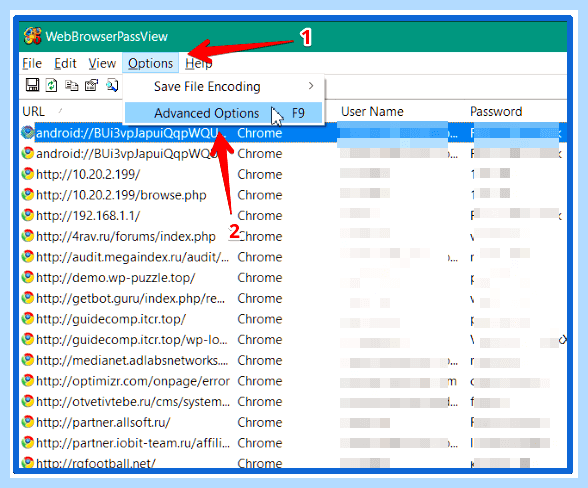Viewport: 588px width, 488px height.
Task: Select the http://getbot.guru/index.php/re... URL
Action: 130,298
